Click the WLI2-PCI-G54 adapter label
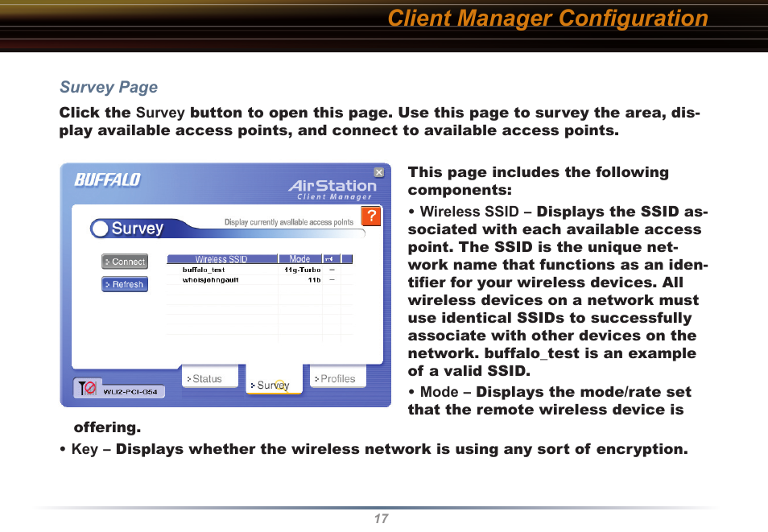768x532 pixels. pos(130,392)
